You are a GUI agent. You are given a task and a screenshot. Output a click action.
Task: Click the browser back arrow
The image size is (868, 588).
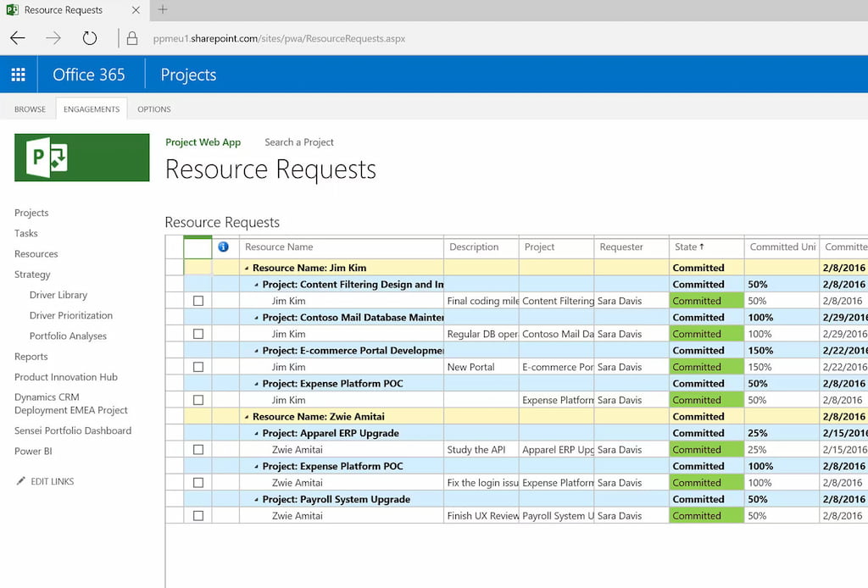(x=18, y=38)
